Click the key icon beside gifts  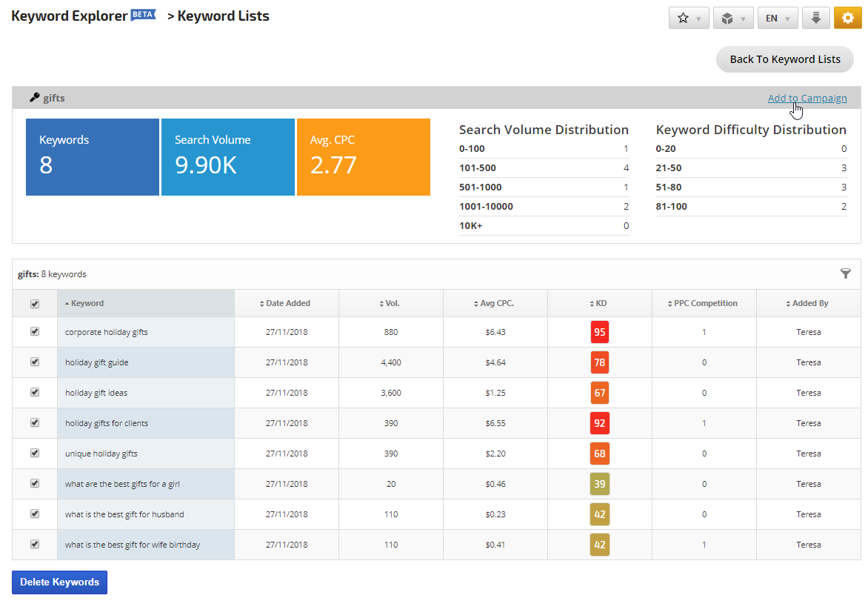pyautogui.click(x=34, y=98)
